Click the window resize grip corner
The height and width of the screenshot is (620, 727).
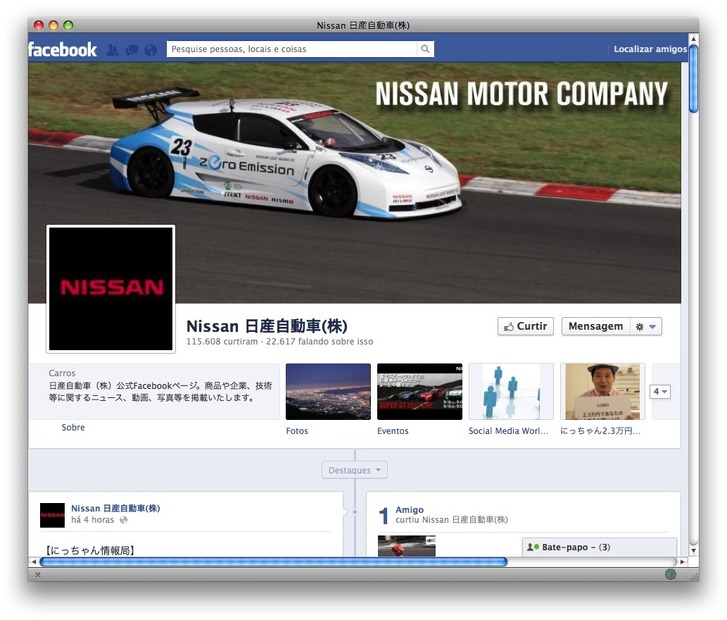[x=694, y=576]
